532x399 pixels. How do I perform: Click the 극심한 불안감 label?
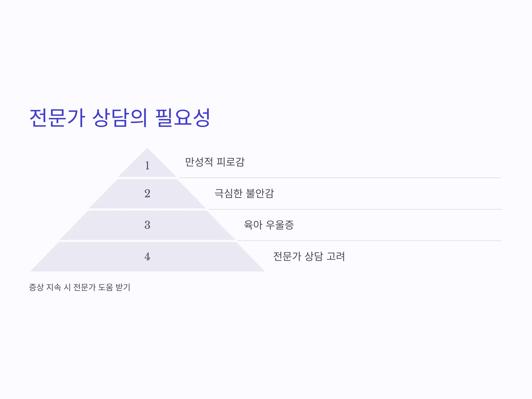[244, 193]
